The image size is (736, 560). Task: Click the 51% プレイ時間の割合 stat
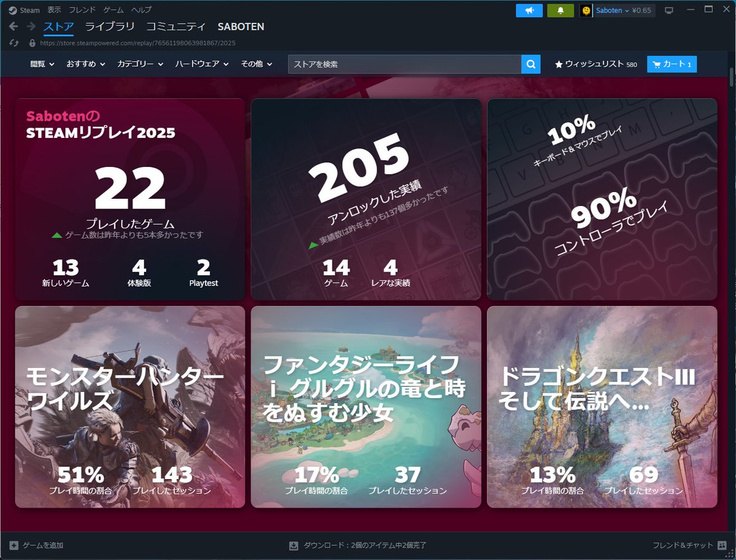(x=80, y=480)
